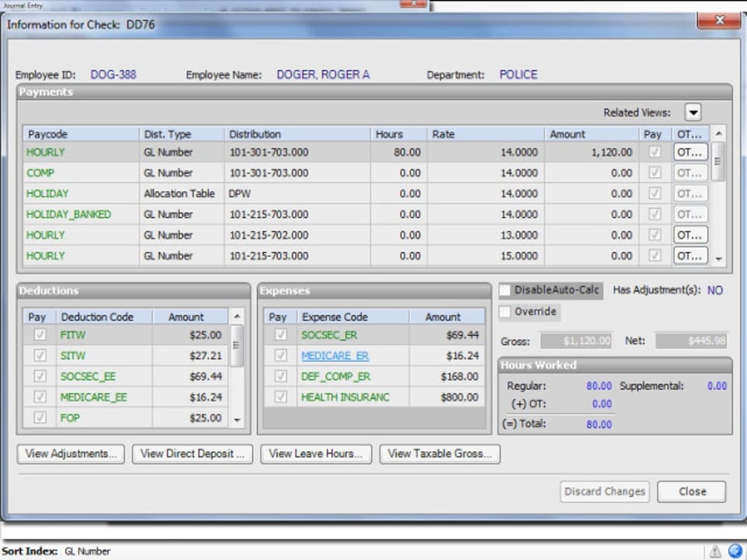
Task: Open the Related Views dropdown
Action: point(693,113)
